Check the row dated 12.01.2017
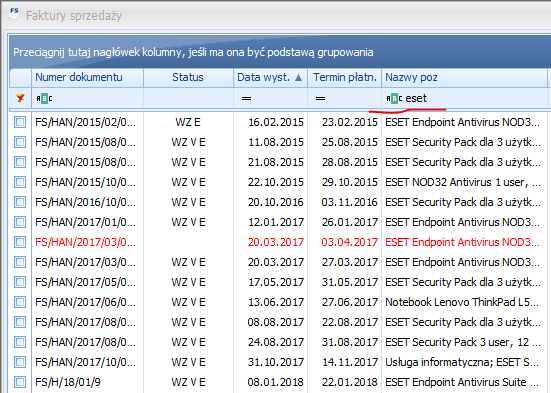The image size is (551, 393). (x=20, y=223)
